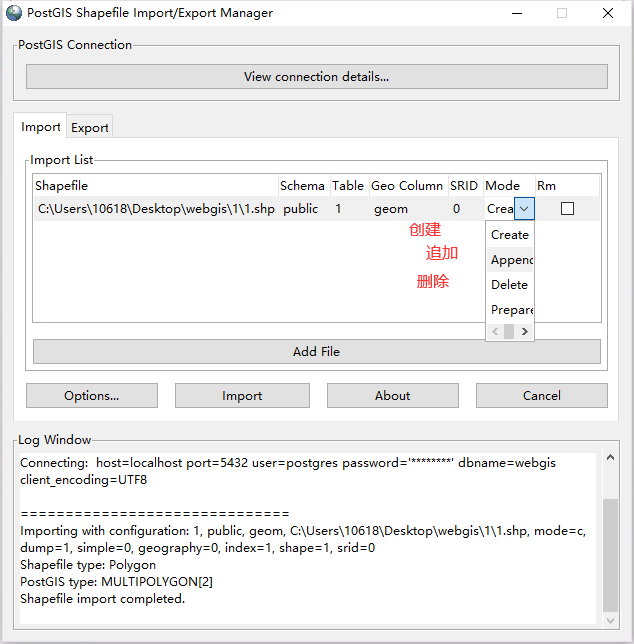Open the Options dialog
This screenshot has width=634, height=644.
coord(92,396)
